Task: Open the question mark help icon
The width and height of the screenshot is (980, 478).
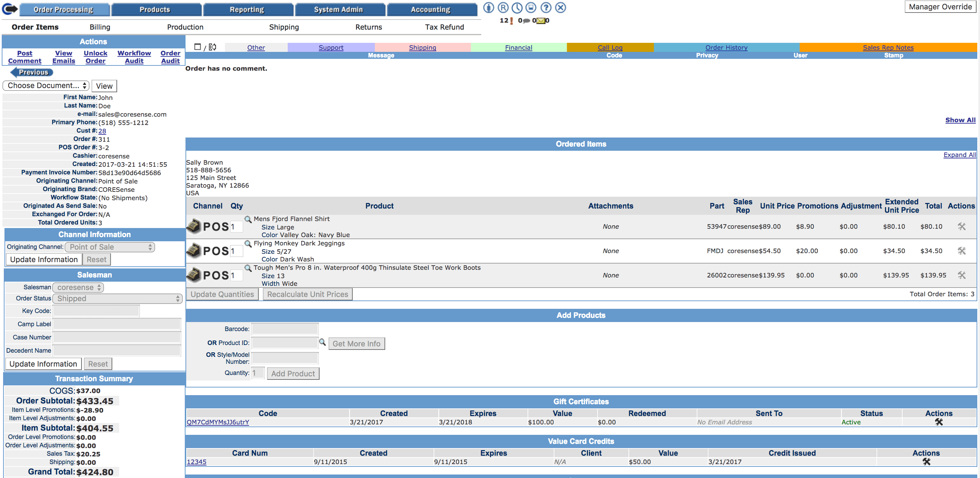Action: (546, 8)
